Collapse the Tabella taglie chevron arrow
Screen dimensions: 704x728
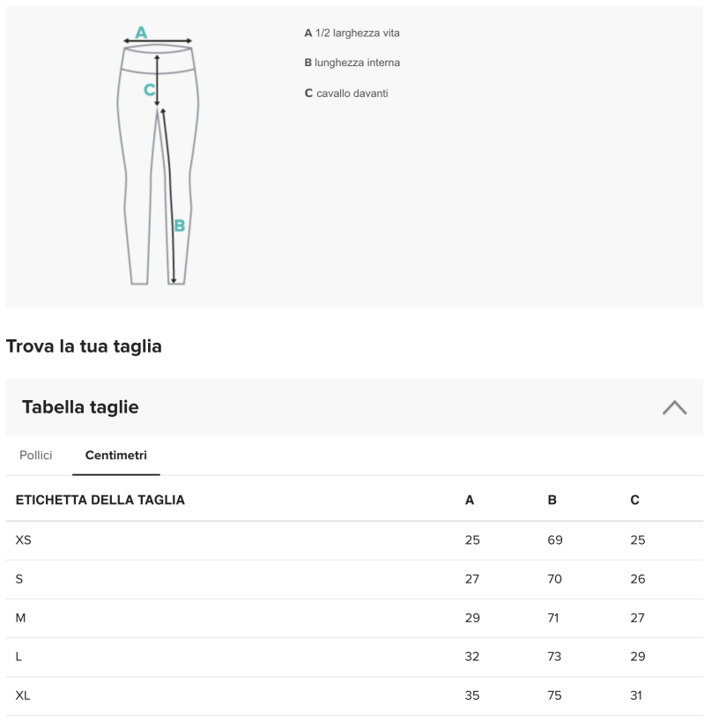(x=674, y=407)
